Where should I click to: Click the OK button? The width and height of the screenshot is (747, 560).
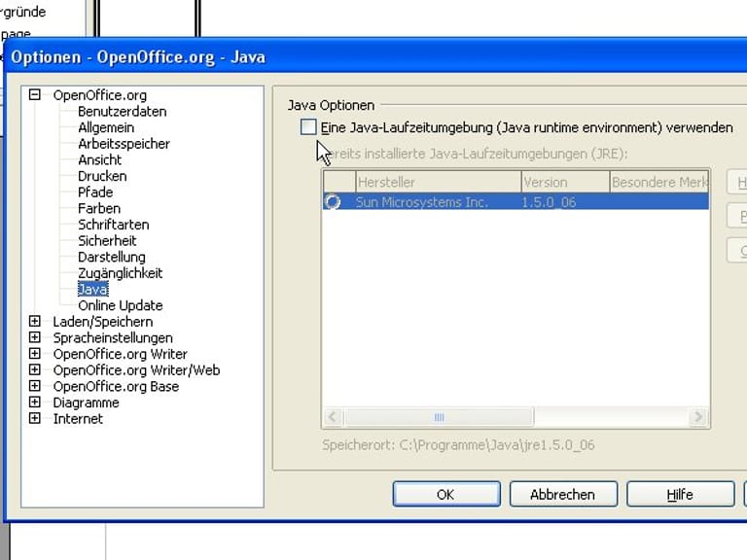(x=446, y=494)
